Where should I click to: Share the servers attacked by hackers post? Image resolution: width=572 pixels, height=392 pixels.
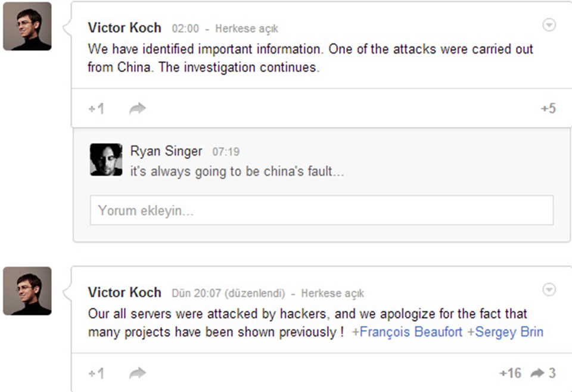138,373
